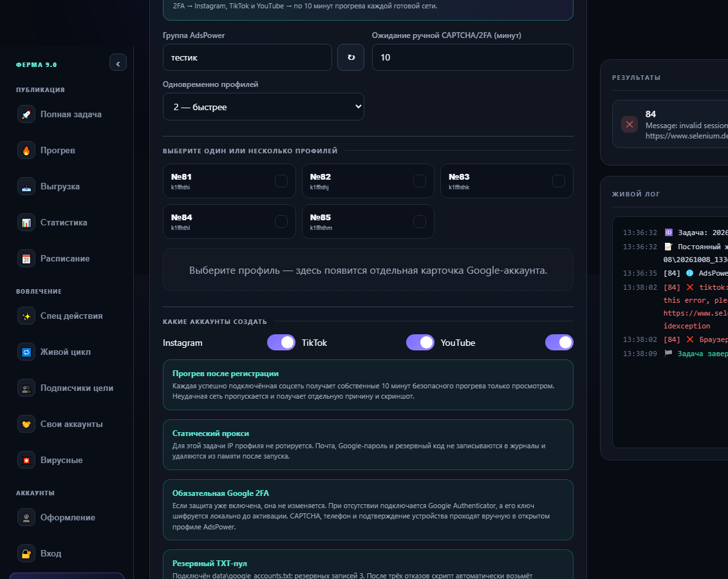Check the profile №81 checkbox
This screenshot has height=579, width=728.
click(281, 181)
